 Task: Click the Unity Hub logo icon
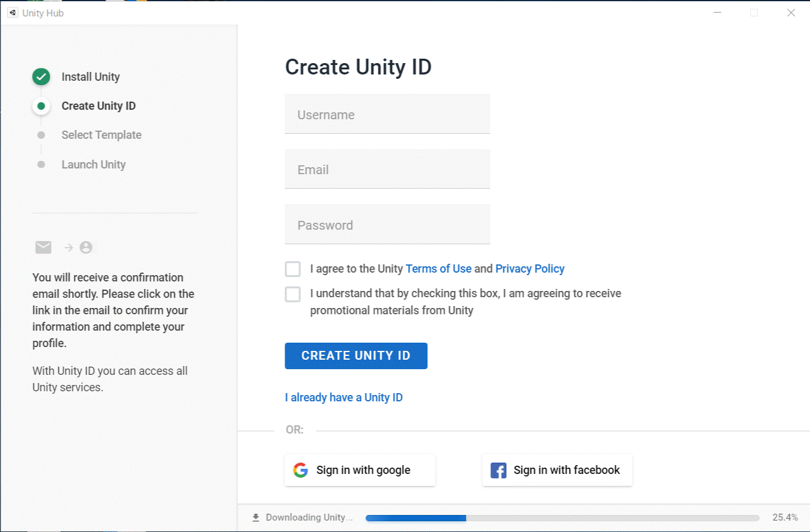point(13,13)
